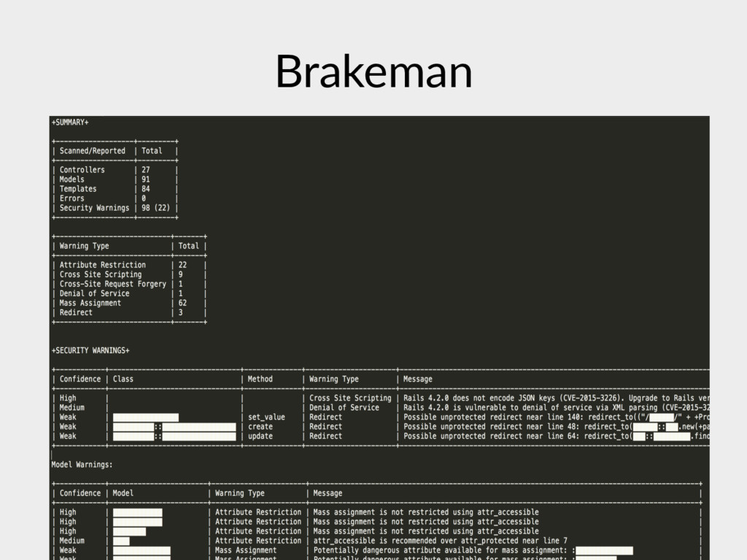Select the Models row label

(72, 179)
